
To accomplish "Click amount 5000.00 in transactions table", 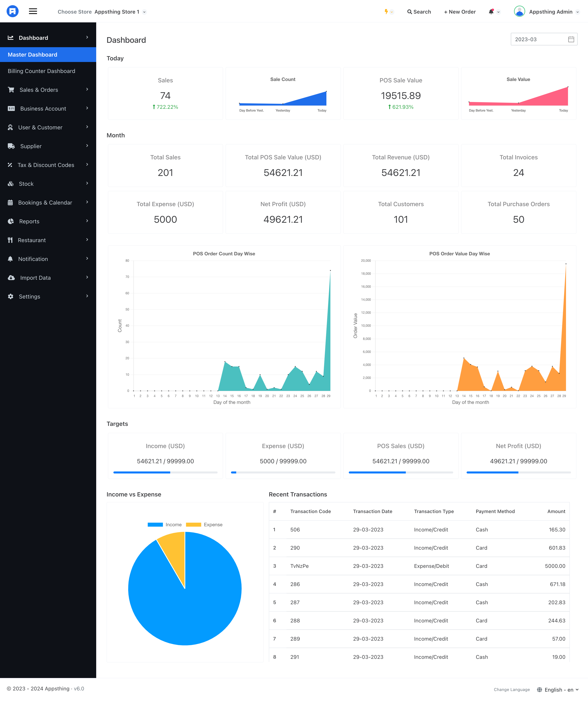I will click(555, 566).
